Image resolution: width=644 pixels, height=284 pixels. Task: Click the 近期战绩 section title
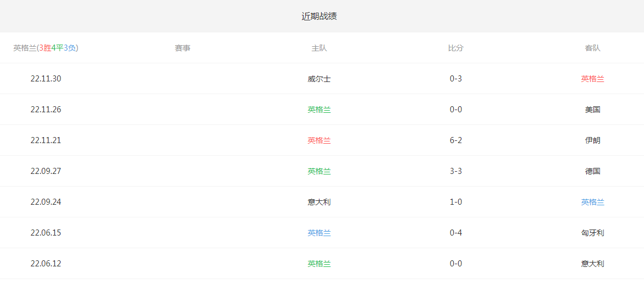point(319,17)
